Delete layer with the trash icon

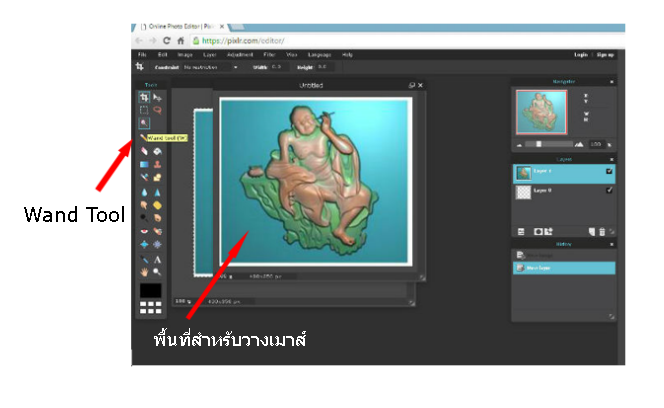(602, 232)
